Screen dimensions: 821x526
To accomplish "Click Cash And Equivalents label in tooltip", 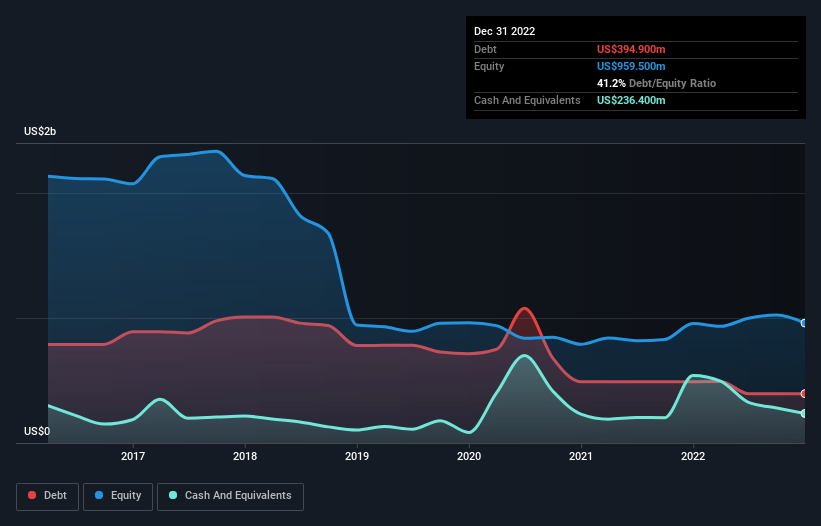I will pyautogui.click(x=527, y=100).
